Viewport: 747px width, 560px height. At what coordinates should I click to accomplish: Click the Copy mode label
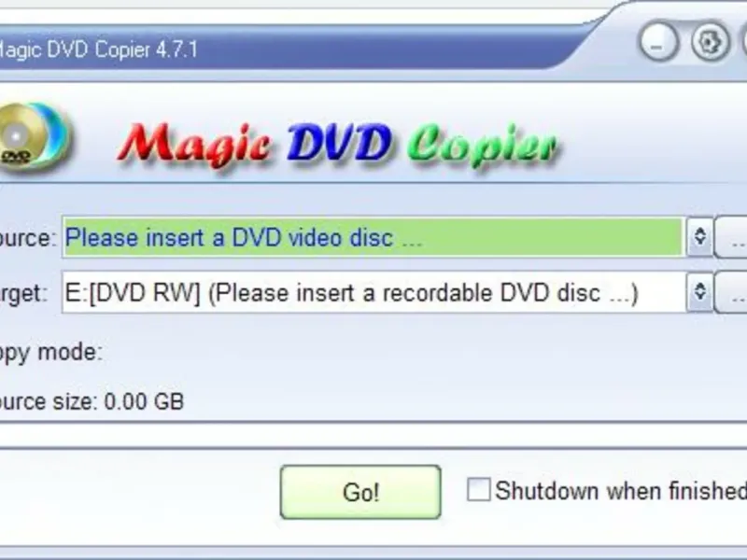coord(51,353)
